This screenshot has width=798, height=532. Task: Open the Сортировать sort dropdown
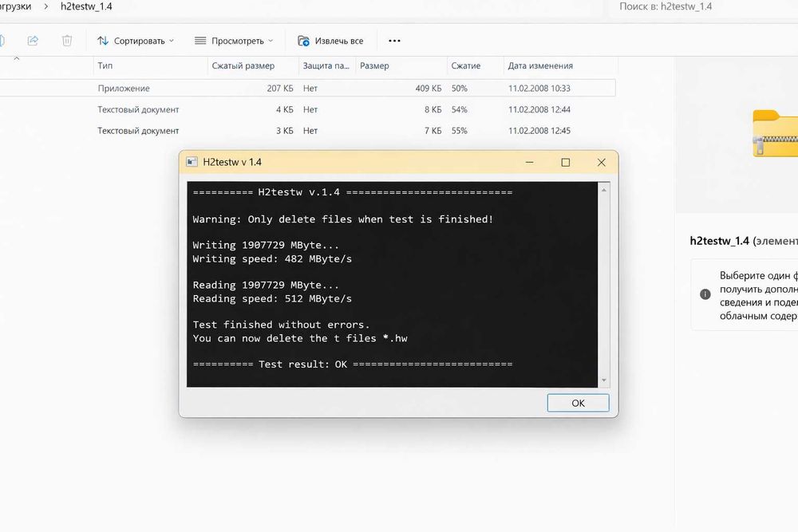pos(136,41)
